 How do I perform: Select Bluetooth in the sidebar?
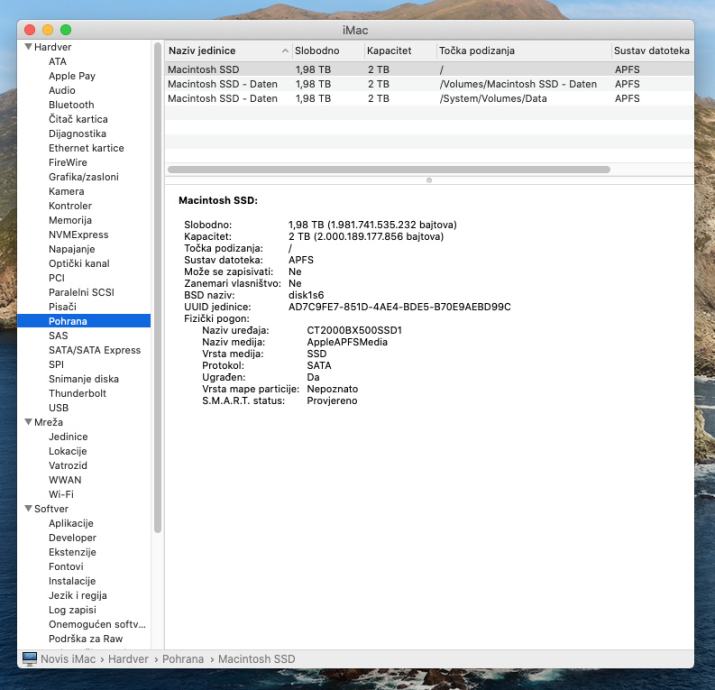[71, 104]
